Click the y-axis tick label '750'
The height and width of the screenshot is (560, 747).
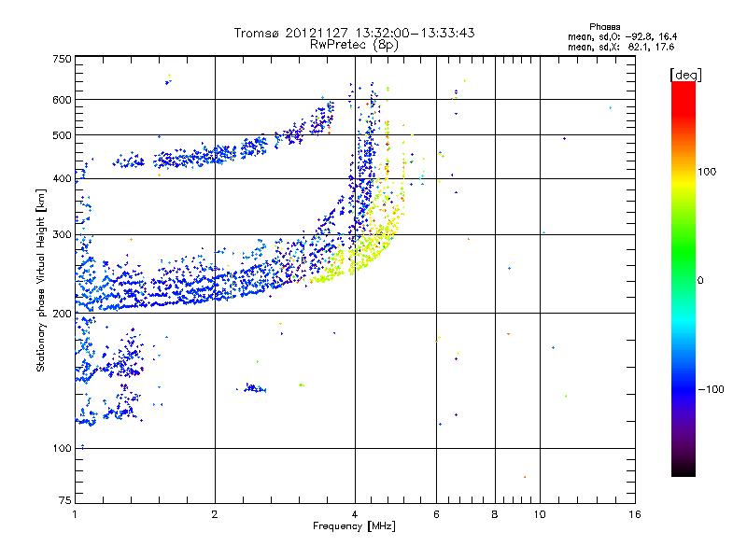(62, 59)
